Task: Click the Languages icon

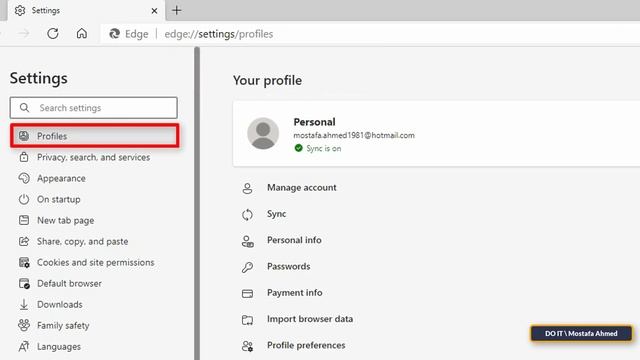Action: (x=24, y=347)
